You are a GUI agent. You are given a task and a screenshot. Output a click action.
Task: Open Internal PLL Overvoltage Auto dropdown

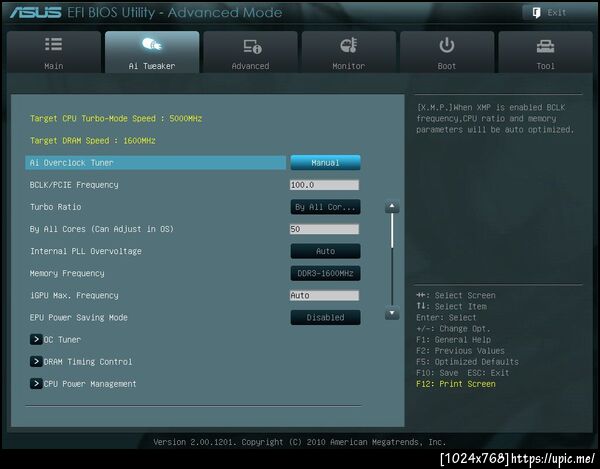325,251
